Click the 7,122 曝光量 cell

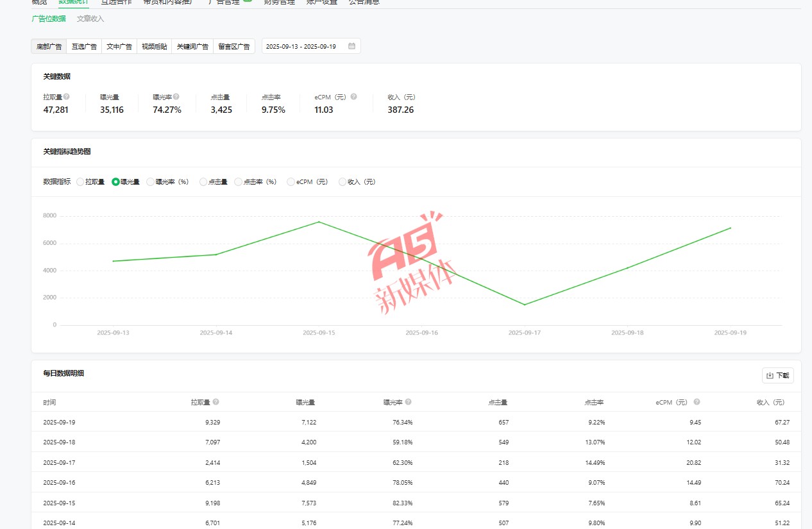[309, 423]
